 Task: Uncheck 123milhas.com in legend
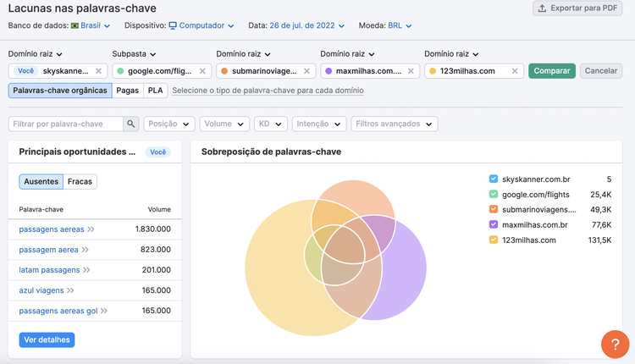click(x=494, y=240)
